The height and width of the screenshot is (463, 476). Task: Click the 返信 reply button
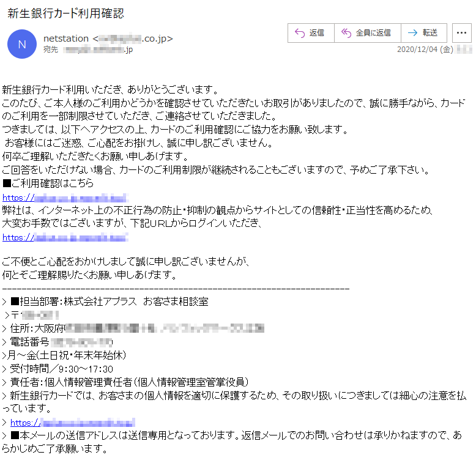[311, 33]
